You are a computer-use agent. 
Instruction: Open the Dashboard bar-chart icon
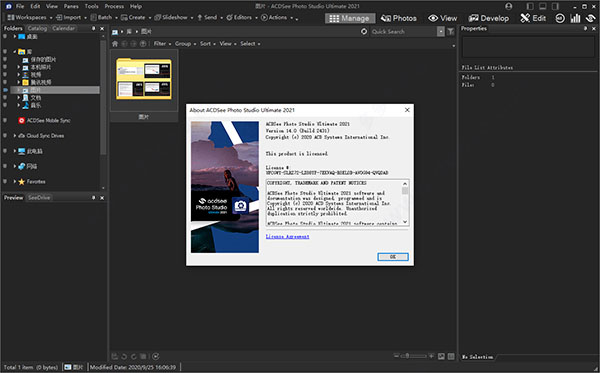pos(576,18)
